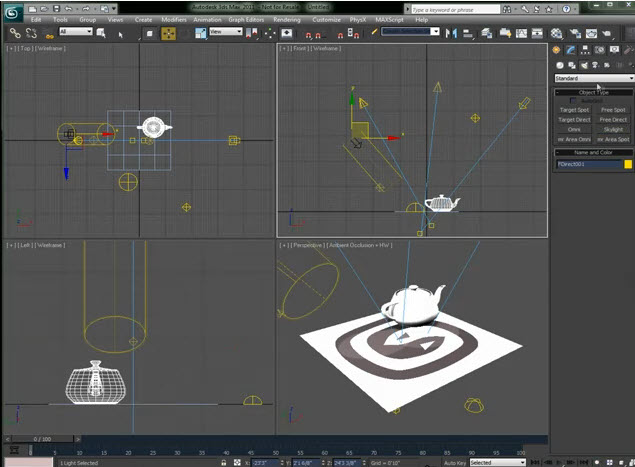Click the Render Production teapot icon
The image size is (635, 467).
coord(606,33)
